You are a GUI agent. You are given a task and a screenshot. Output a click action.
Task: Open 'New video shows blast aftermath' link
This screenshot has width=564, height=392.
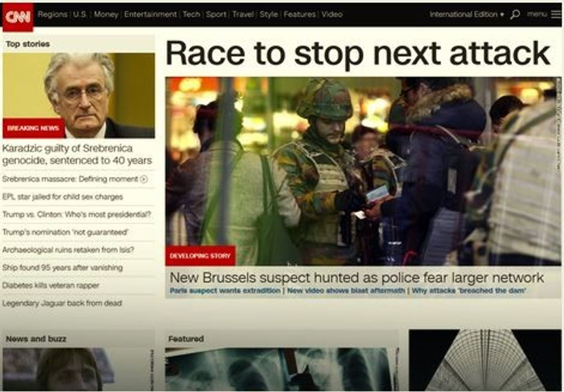[x=346, y=291]
